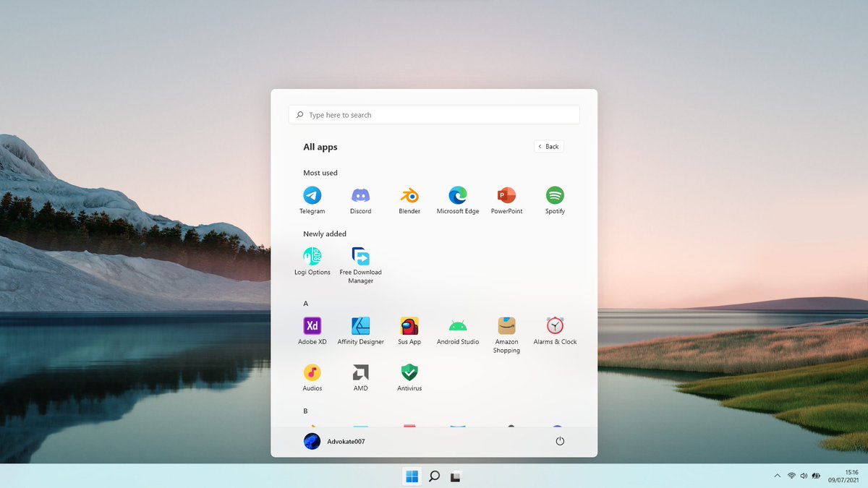Launch Affinity Designer
This screenshot has height=488, width=868.
[360, 331]
